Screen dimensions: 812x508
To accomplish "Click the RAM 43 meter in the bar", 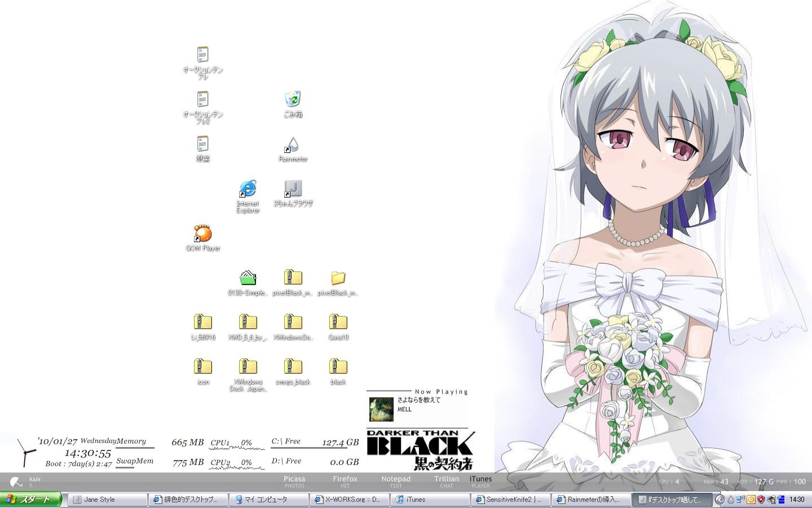I will pos(716,481).
